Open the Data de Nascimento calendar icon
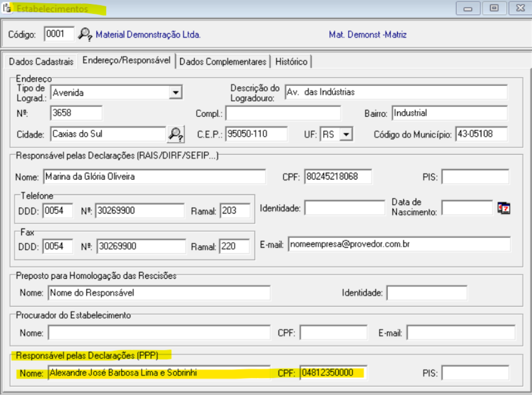This screenshot has width=532, height=395. click(503, 208)
